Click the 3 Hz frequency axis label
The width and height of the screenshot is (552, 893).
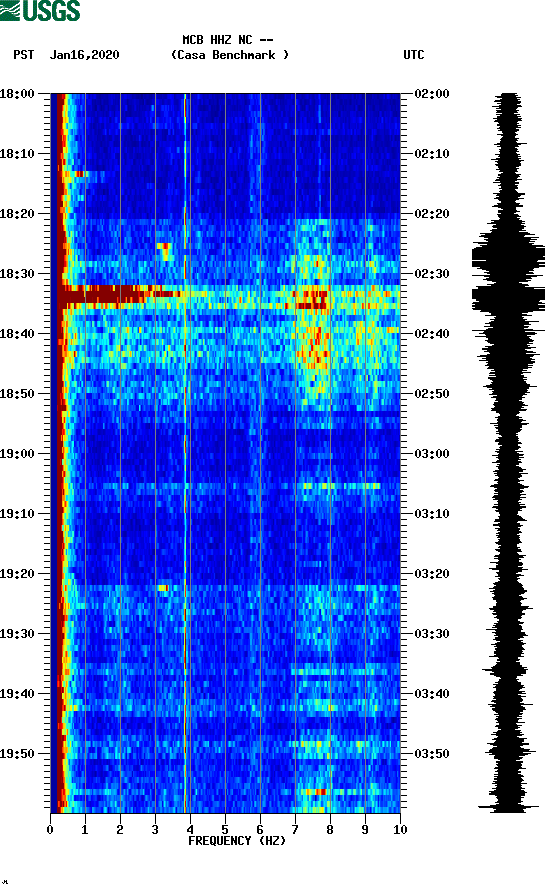point(155,830)
